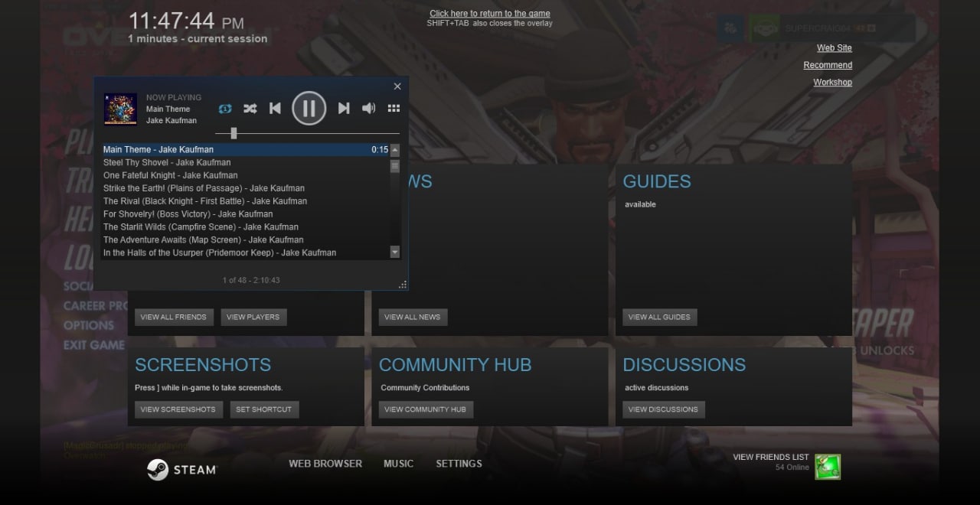Select The Starlit Wilds (Campfire Scene)
Viewport: 980px width, 505px height.
pos(246,227)
